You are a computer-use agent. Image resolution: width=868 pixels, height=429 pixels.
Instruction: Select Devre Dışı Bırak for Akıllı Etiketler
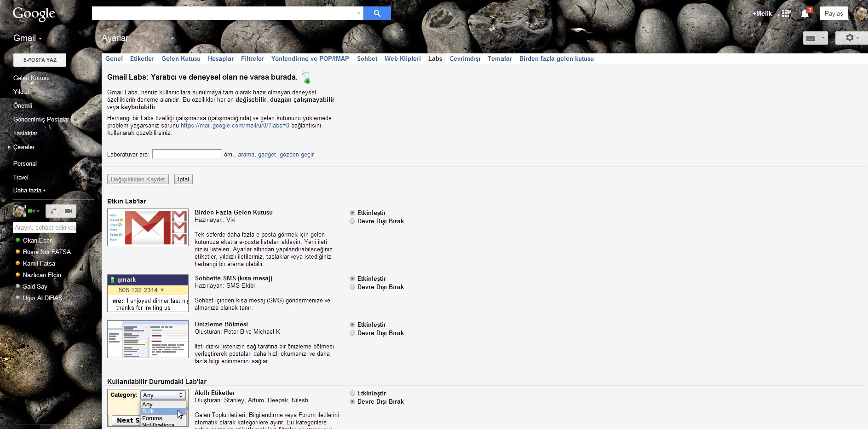[x=352, y=401]
